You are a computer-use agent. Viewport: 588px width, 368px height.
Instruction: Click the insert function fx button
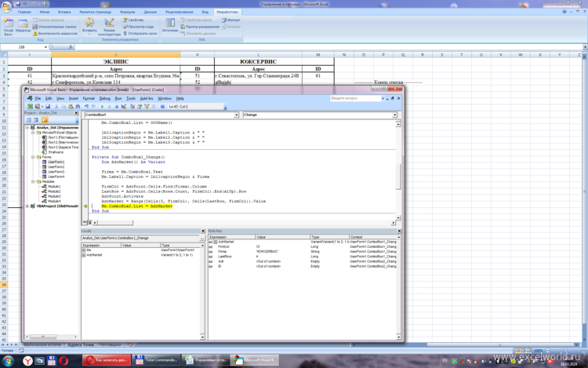(71, 47)
